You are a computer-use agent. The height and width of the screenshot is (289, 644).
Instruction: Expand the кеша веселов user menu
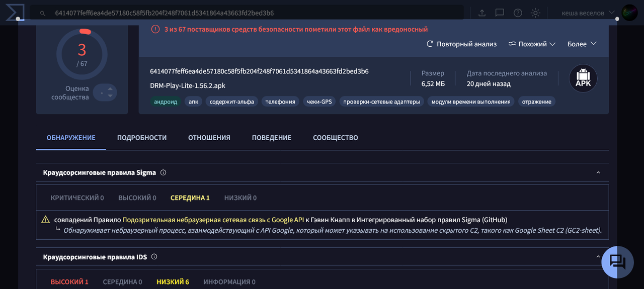[x=588, y=13]
